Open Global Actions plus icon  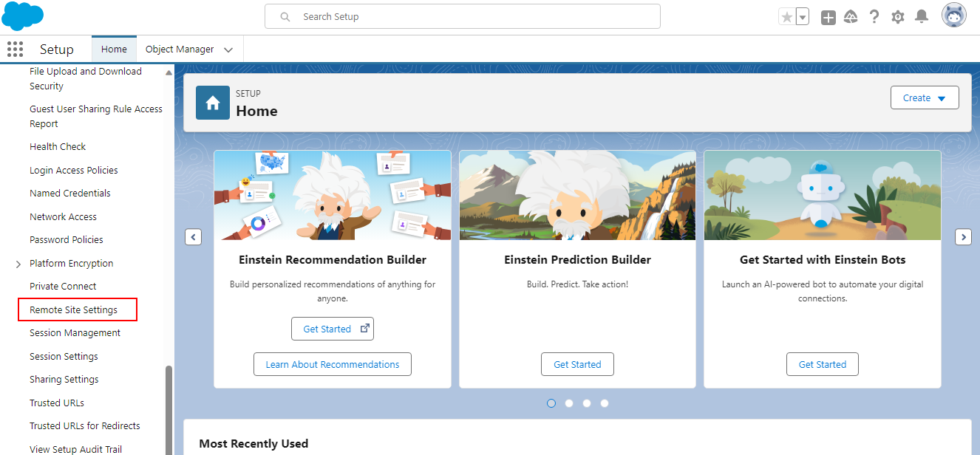828,17
